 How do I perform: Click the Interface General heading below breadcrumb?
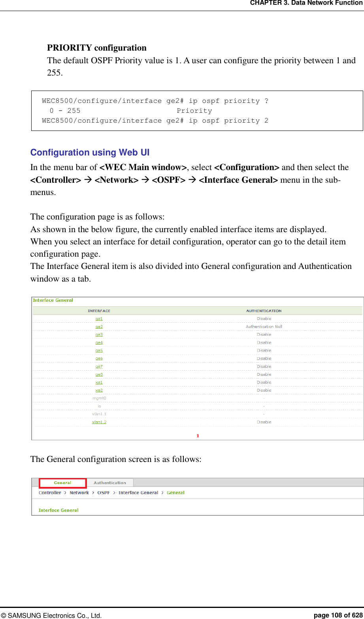(x=58, y=510)
